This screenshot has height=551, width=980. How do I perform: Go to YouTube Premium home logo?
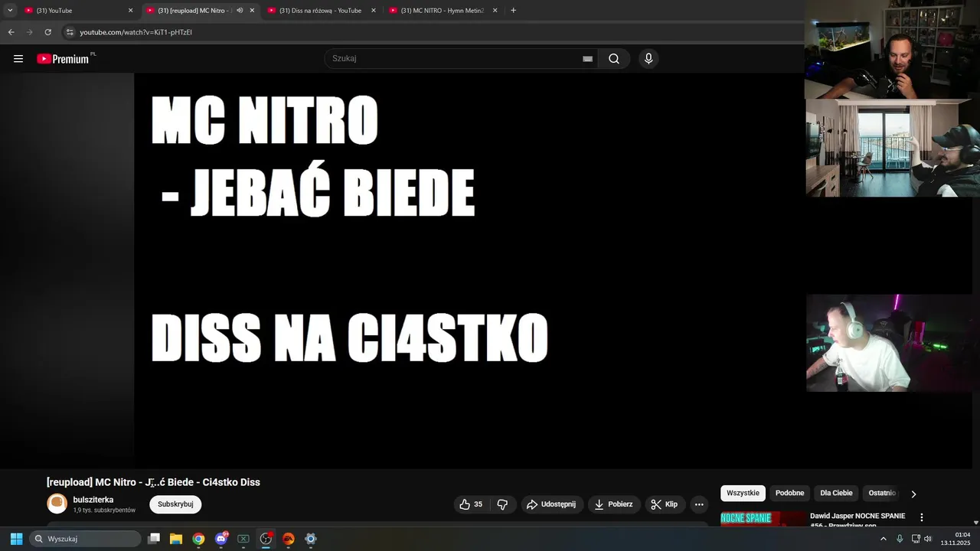(64, 58)
